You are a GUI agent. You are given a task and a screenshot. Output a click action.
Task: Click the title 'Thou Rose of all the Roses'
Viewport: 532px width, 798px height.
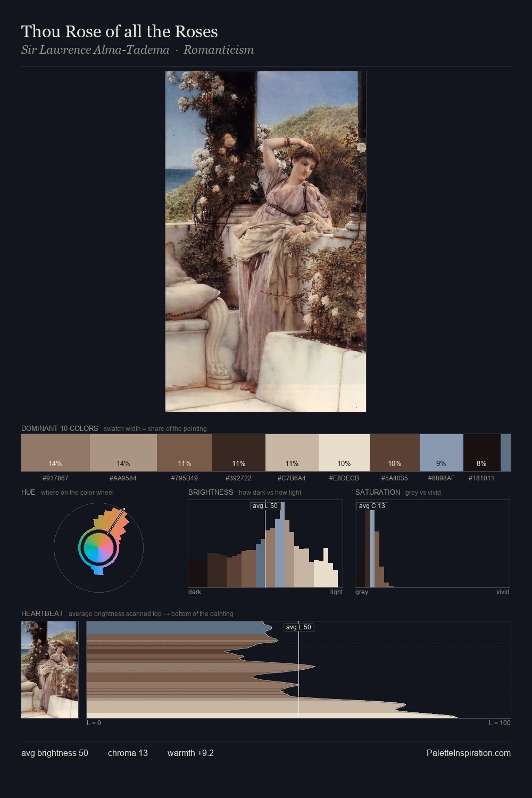click(120, 31)
